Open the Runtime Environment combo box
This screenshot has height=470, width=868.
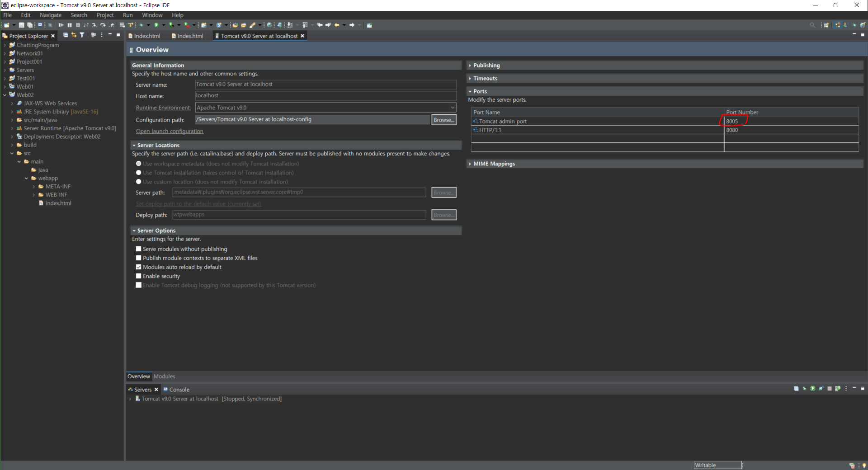click(x=325, y=108)
